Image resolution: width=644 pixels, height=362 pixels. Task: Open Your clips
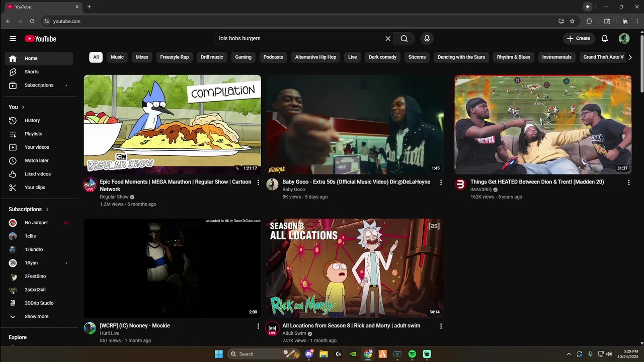(39, 188)
